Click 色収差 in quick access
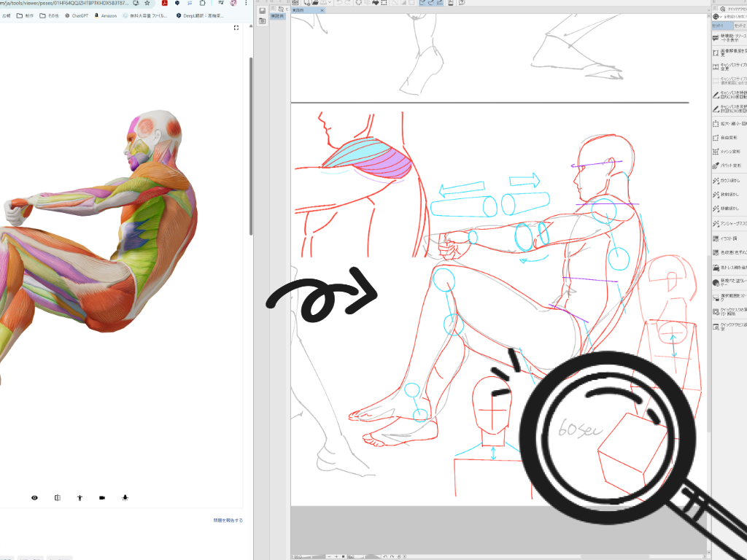Image resolution: width=747 pixels, height=560 pixels. click(x=729, y=252)
